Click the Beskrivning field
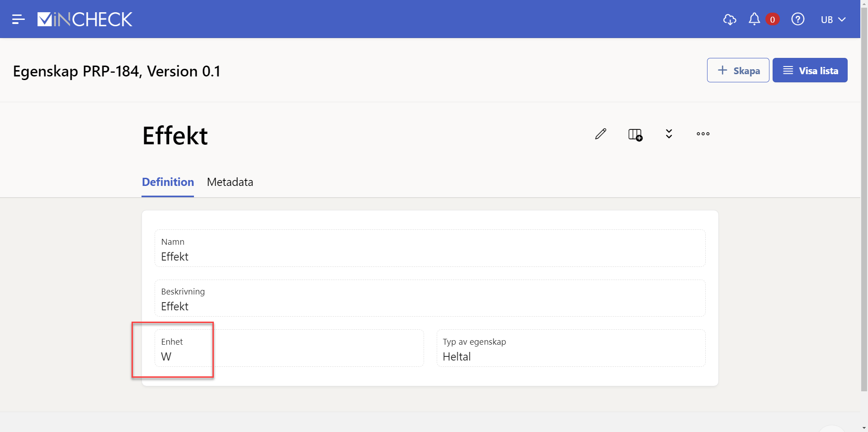The height and width of the screenshot is (432, 868). click(429, 298)
